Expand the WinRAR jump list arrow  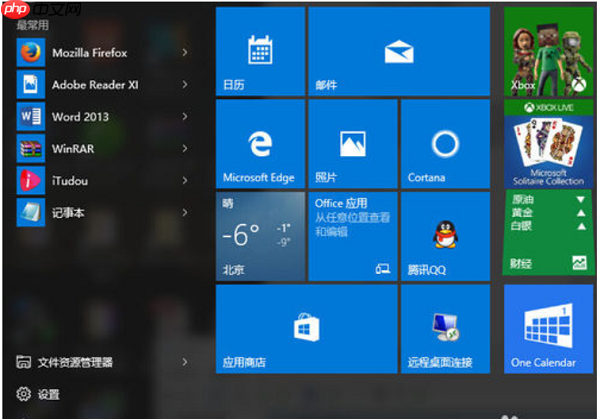[185, 148]
